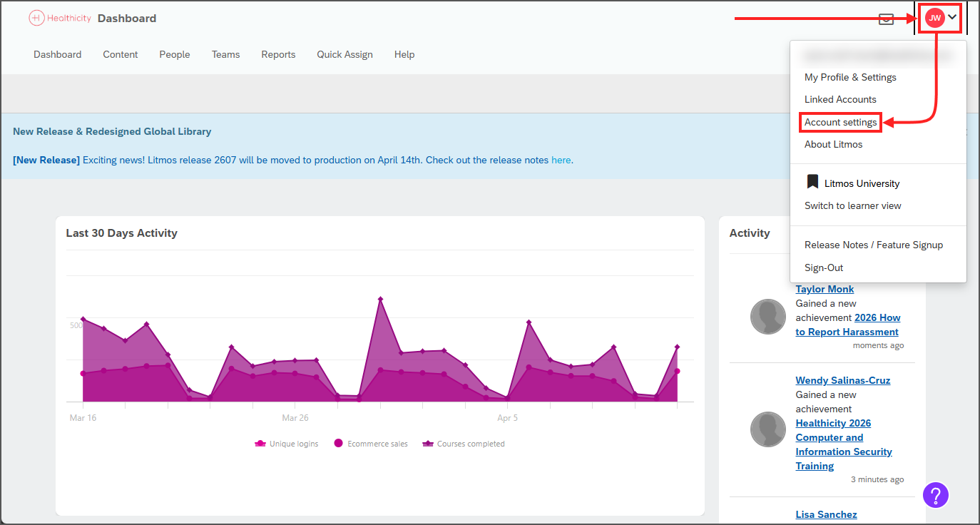The width and height of the screenshot is (980, 525).
Task: Click the release notes "here" link
Action: point(561,160)
